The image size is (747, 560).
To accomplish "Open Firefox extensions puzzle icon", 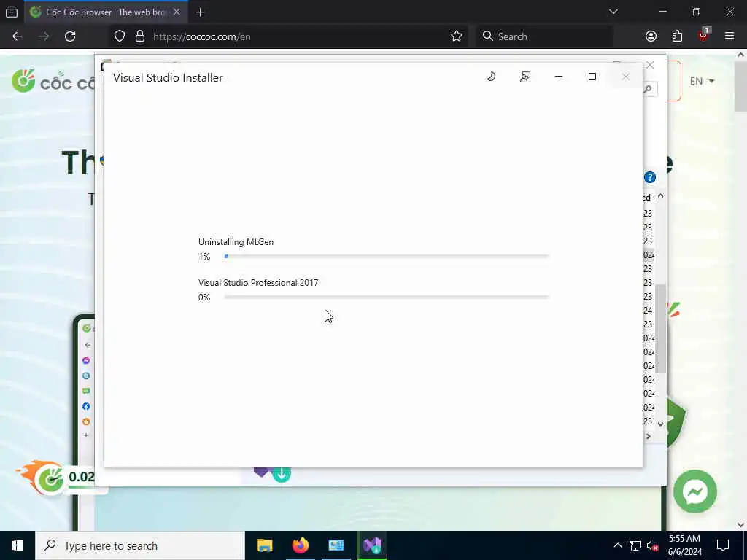I will (x=677, y=36).
